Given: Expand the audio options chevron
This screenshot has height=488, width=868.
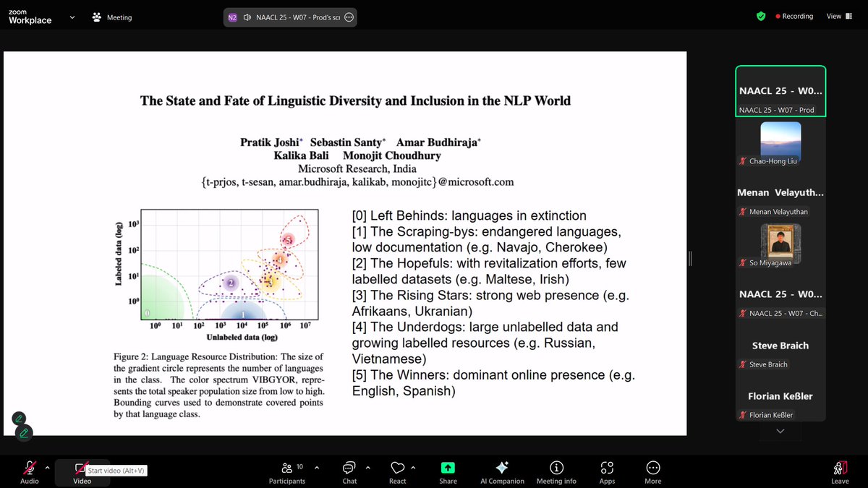Looking at the screenshot, I should [x=48, y=467].
